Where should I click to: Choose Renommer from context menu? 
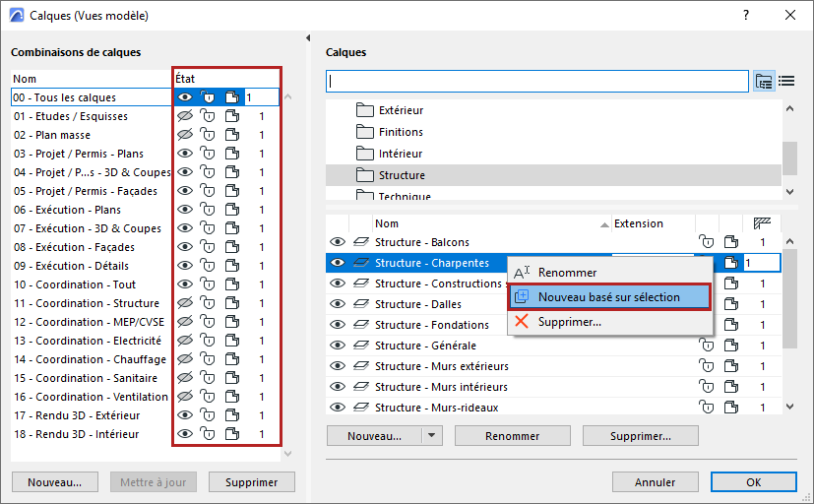pyautogui.click(x=567, y=273)
